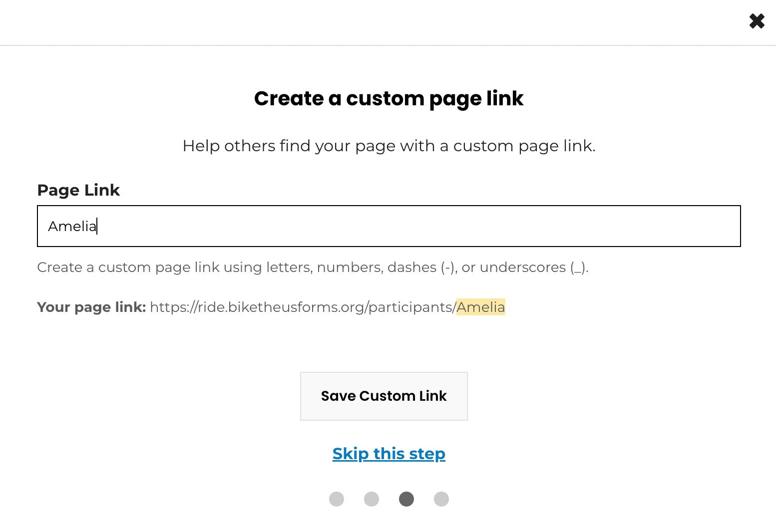Select the second step indicator dot
Screen dimensions: 776x532
372,499
